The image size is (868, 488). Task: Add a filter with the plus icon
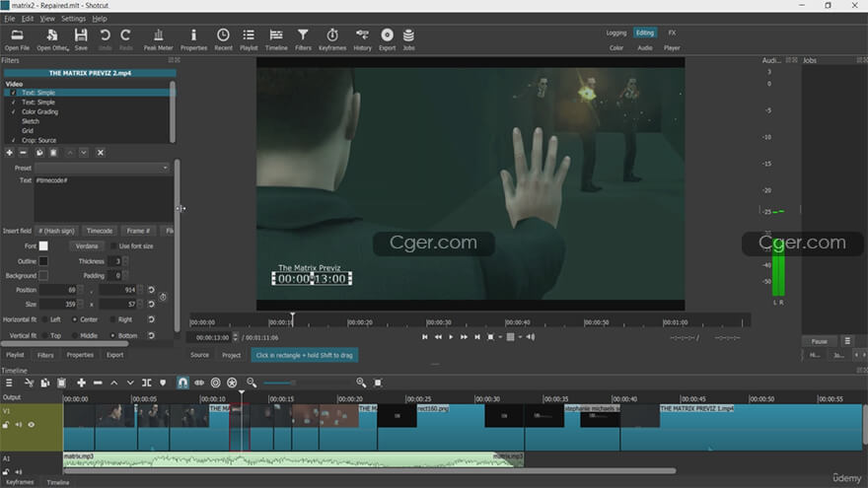click(x=10, y=152)
